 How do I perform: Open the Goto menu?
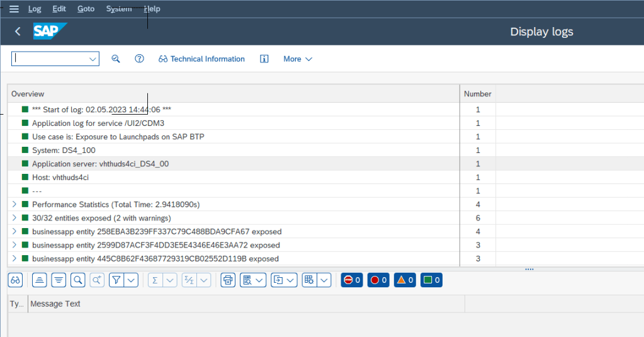(86, 9)
